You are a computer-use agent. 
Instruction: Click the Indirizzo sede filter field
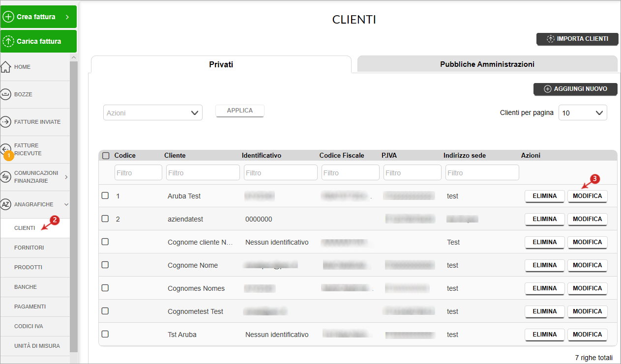pyautogui.click(x=482, y=172)
